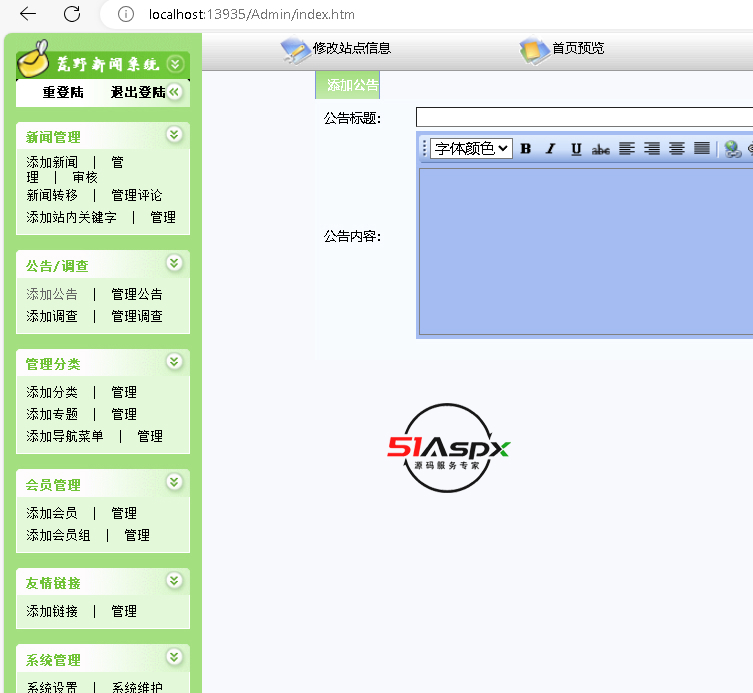
Task: View site information icon in the address bar
Action: 126,14
